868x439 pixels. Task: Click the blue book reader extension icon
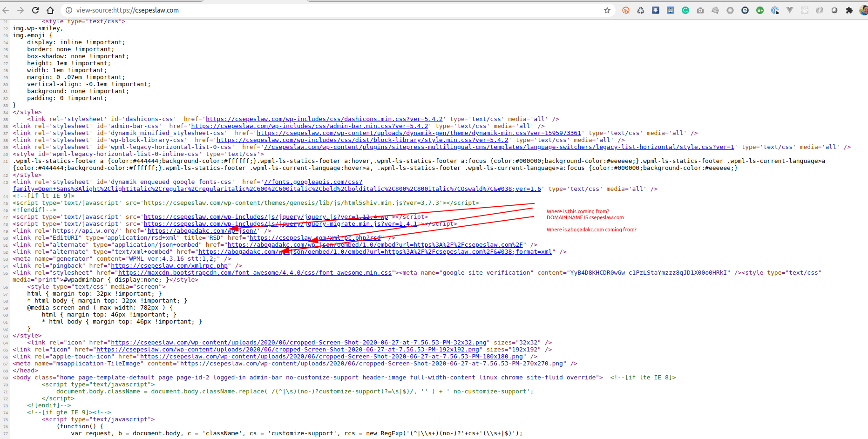click(x=671, y=10)
